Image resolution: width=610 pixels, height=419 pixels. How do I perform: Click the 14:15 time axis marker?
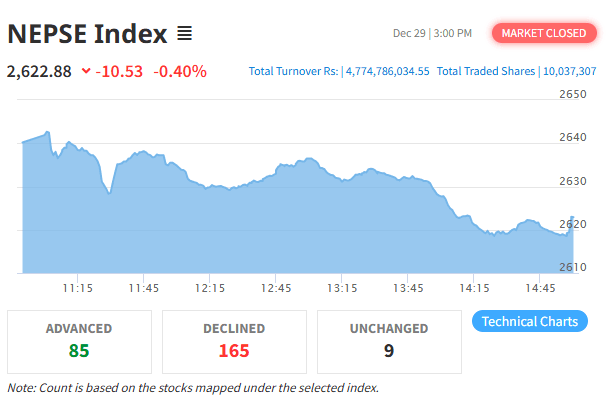pyautogui.click(x=473, y=288)
